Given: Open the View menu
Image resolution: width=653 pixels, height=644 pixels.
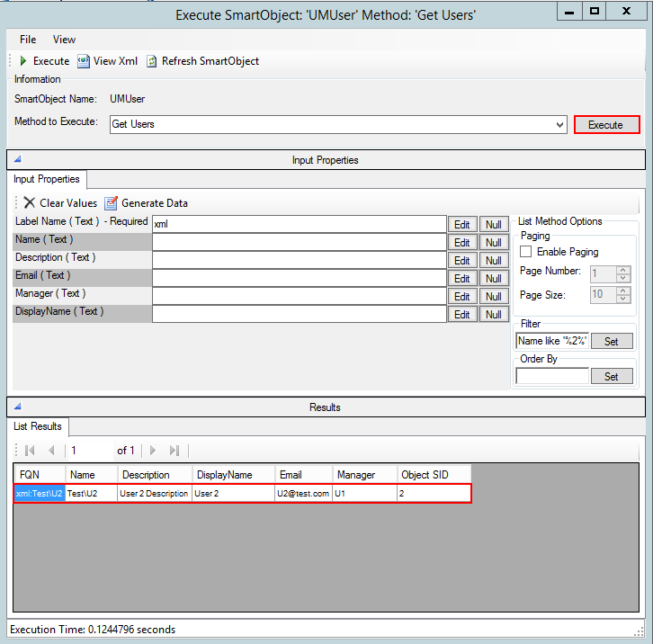Looking at the screenshot, I should click(x=64, y=40).
